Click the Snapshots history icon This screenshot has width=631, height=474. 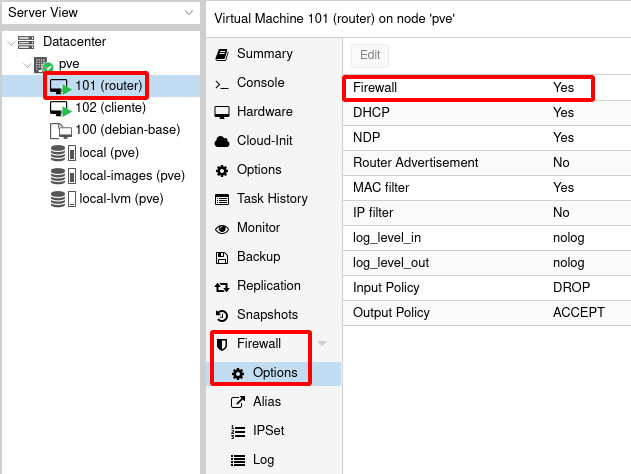222,315
